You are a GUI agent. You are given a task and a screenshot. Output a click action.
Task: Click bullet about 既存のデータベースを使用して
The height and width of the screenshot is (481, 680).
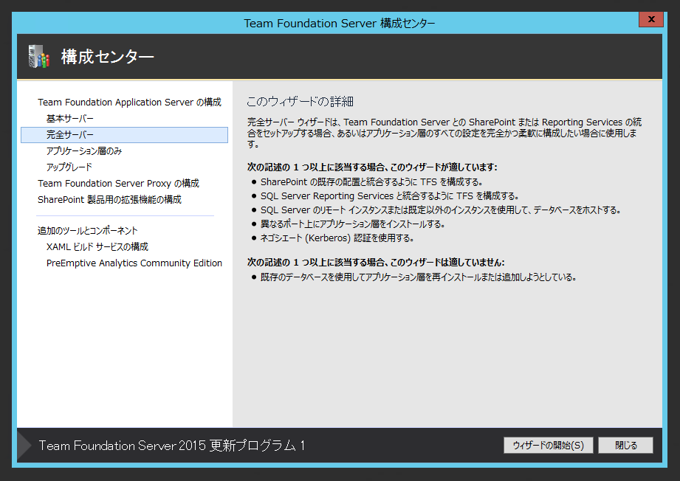(x=418, y=277)
